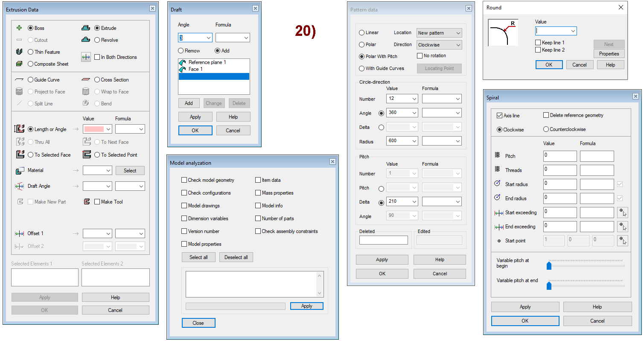The width and height of the screenshot is (644, 341).
Task: Click the Select button next to Material
Action: click(130, 171)
